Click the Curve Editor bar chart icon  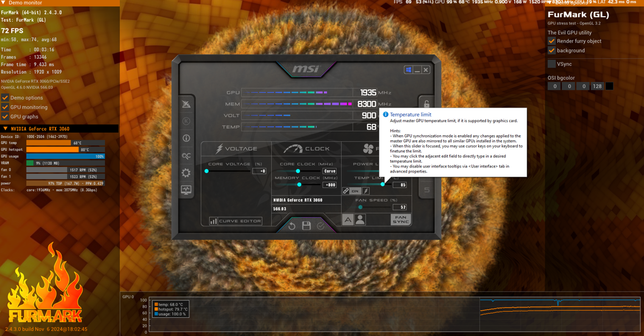pyautogui.click(x=214, y=221)
